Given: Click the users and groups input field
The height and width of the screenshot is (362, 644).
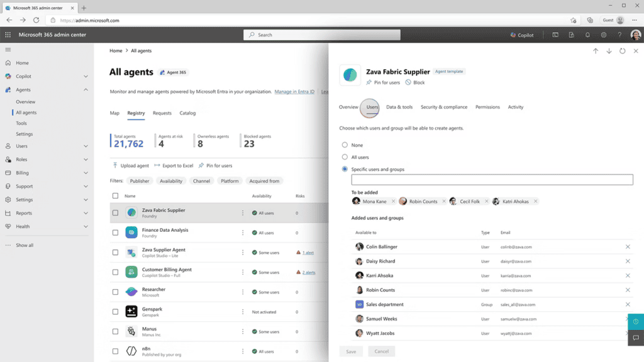Looking at the screenshot, I should tap(492, 180).
